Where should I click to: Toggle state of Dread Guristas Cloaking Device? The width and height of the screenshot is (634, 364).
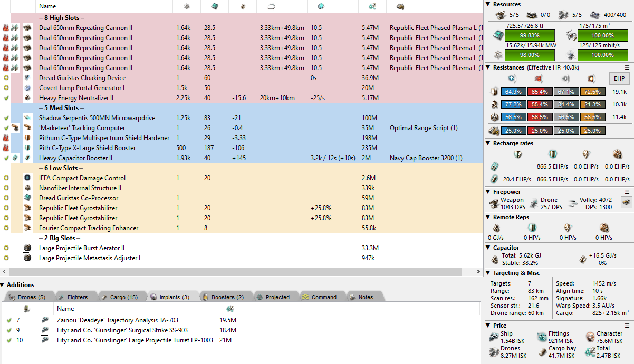[6, 78]
